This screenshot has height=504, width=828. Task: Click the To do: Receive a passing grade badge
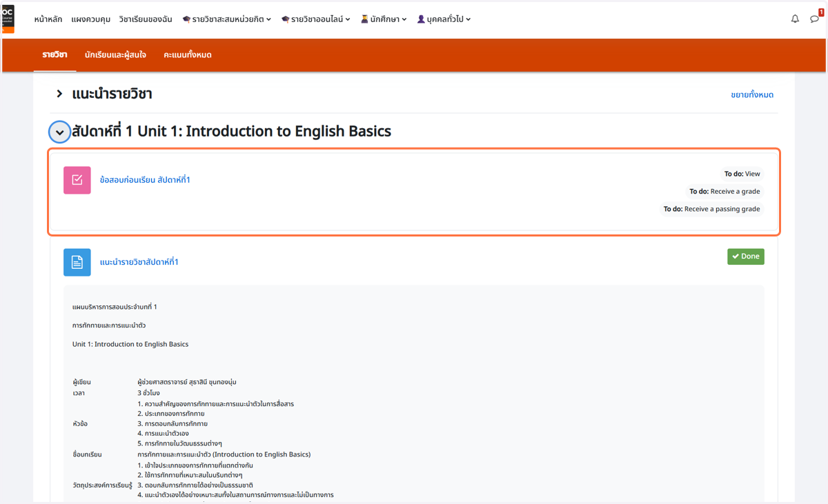[712, 209]
